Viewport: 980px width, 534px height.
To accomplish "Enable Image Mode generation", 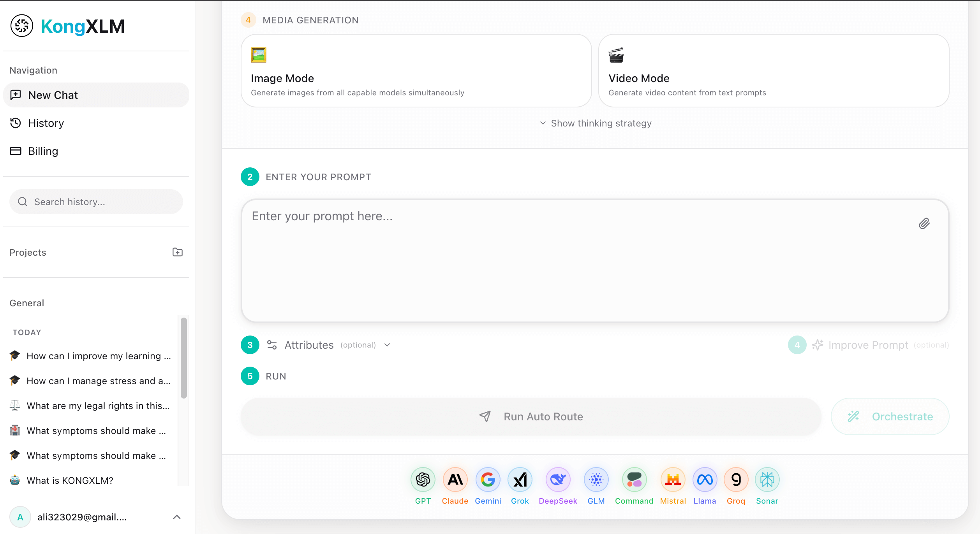I will (x=415, y=71).
